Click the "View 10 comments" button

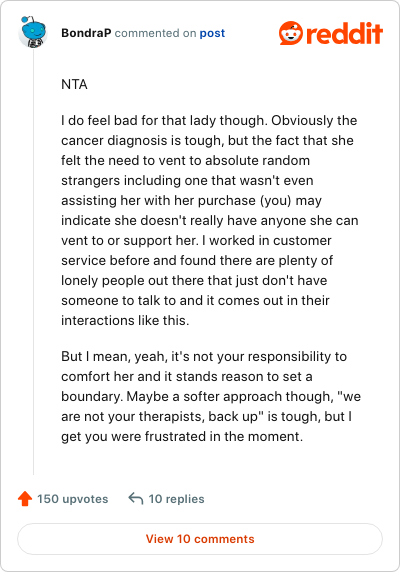click(x=200, y=539)
